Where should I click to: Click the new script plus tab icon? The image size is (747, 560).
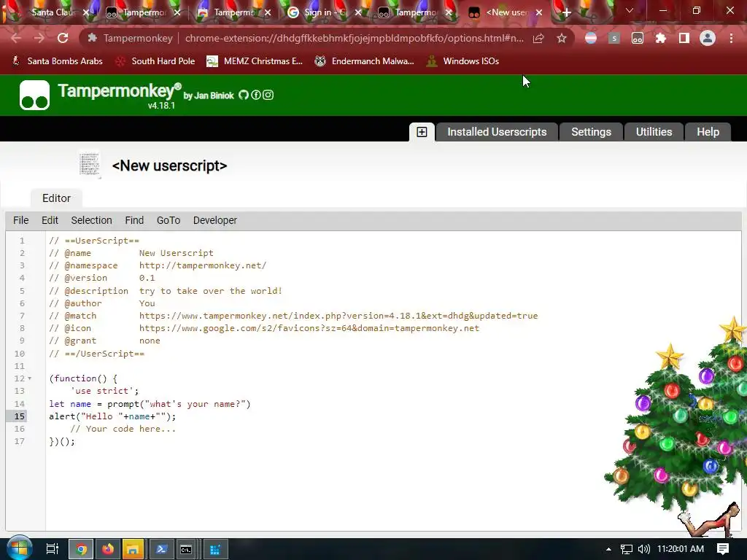coord(422,132)
